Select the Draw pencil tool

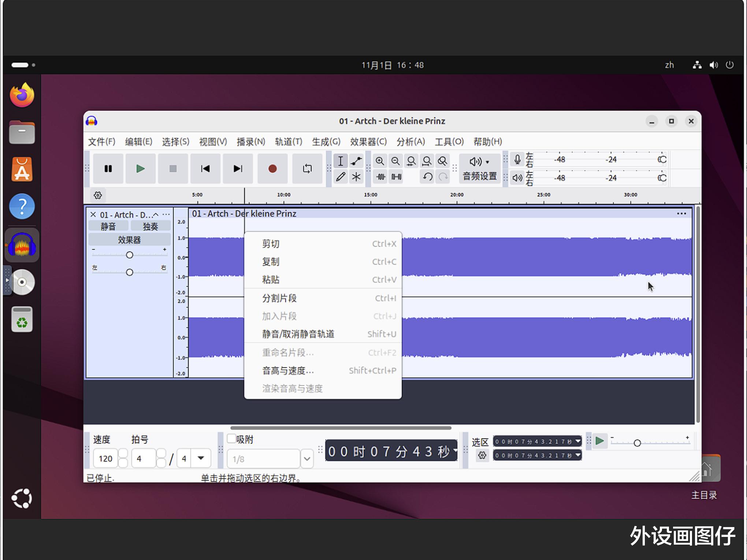341,177
